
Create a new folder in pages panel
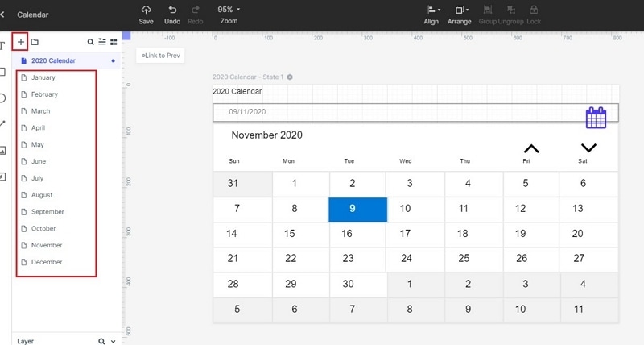point(35,42)
